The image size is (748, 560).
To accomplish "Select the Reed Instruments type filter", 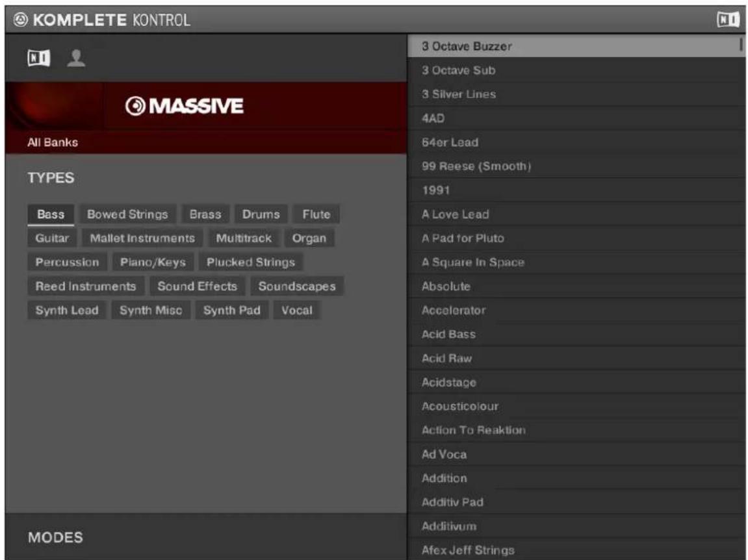I will 86,286.
